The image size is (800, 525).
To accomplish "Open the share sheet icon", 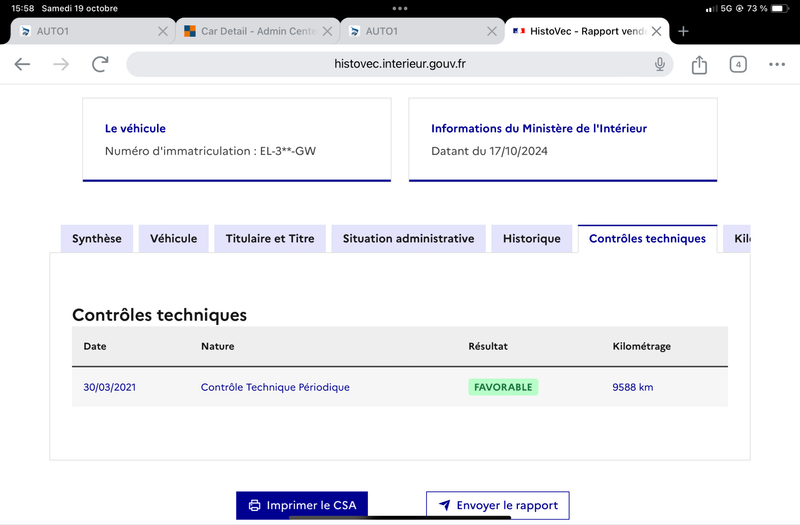I will [x=699, y=65].
